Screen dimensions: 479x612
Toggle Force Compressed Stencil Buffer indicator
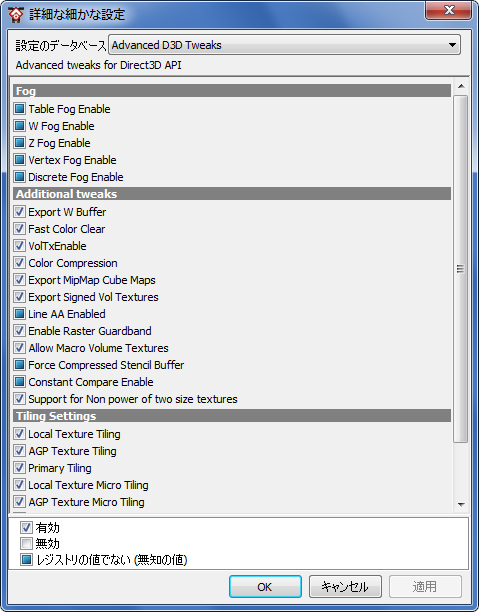coord(20,365)
